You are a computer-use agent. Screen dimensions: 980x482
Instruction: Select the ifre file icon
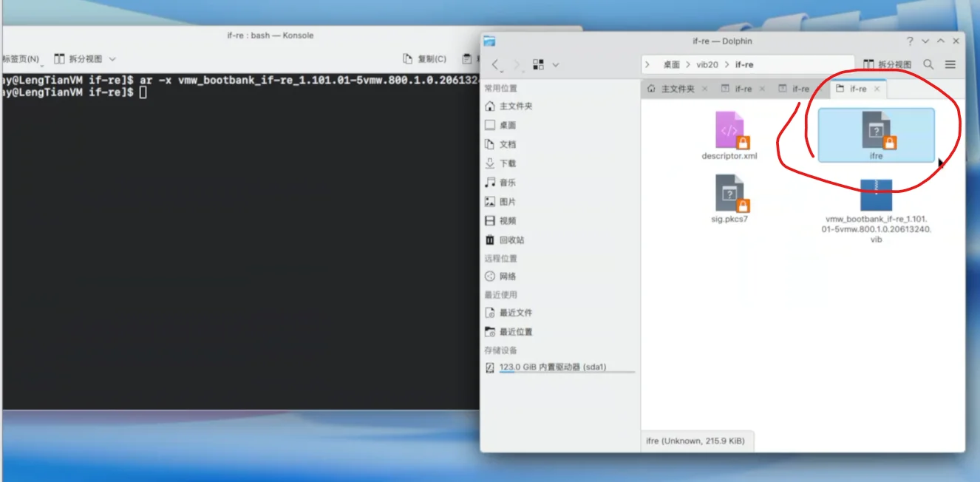tap(876, 130)
